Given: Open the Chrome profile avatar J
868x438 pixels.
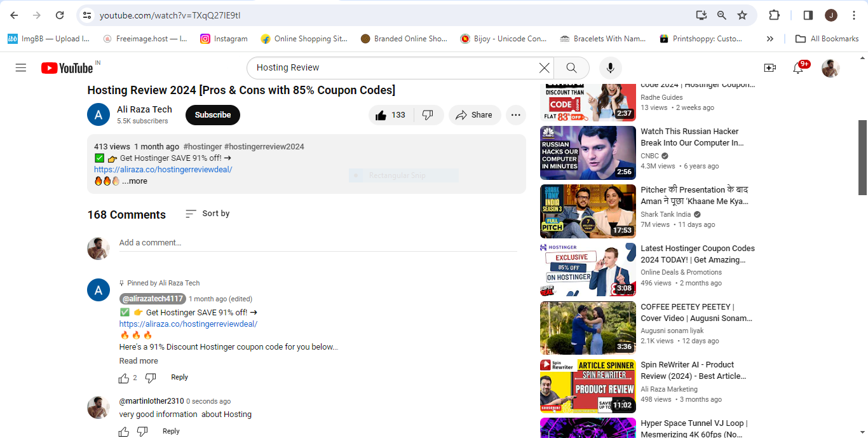Looking at the screenshot, I should [x=831, y=15].
